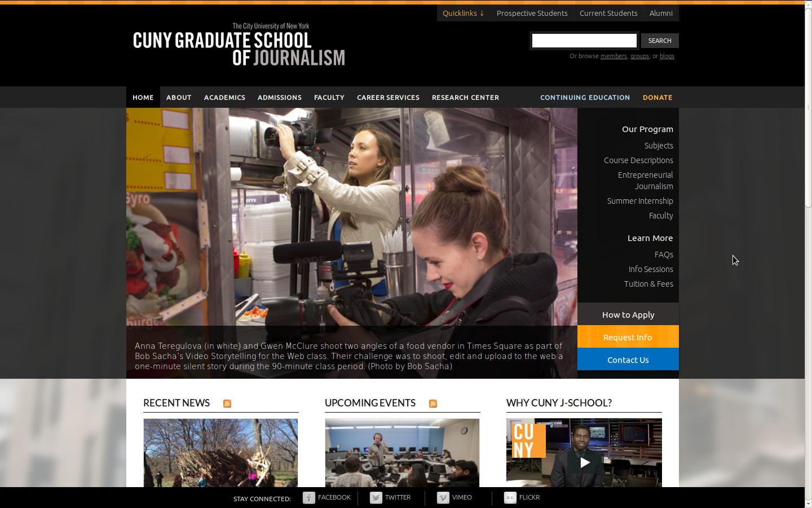Click in the search text field
This screenshot has width=812, height=508.
click(x=584, y=41)
